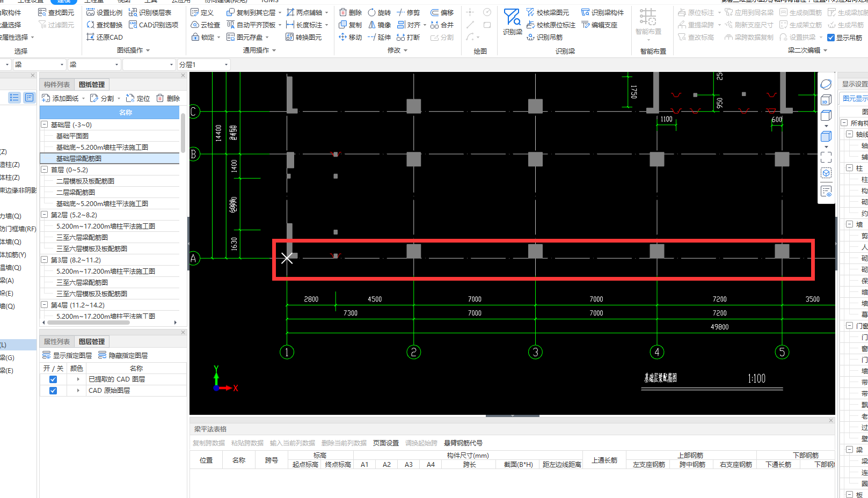The image size is (868, 498).
Task: Click 显示指定图层 button
Action: 67,355
